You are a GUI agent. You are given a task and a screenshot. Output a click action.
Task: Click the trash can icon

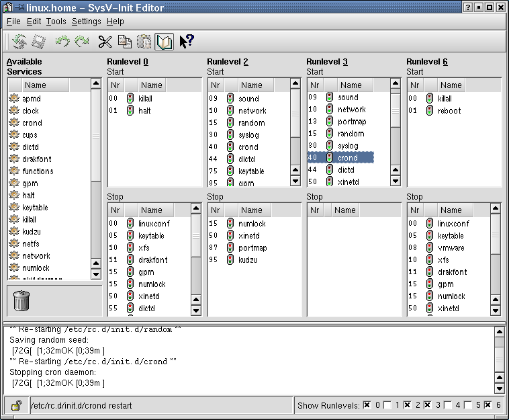point(21,300)
